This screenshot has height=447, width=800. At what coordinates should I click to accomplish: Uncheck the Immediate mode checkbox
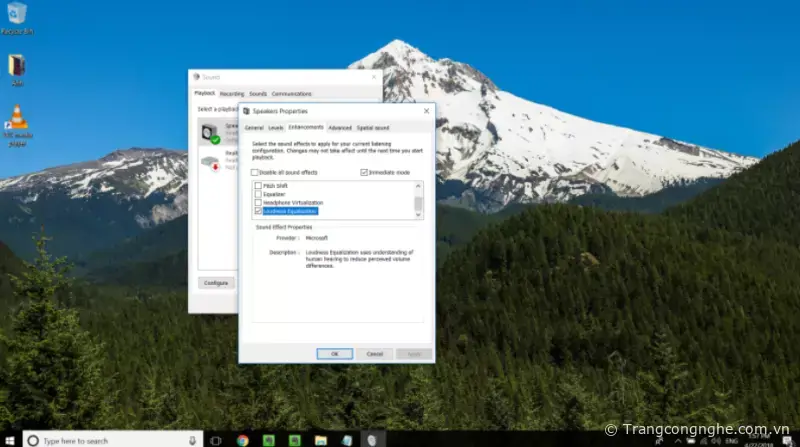(364, 173)
